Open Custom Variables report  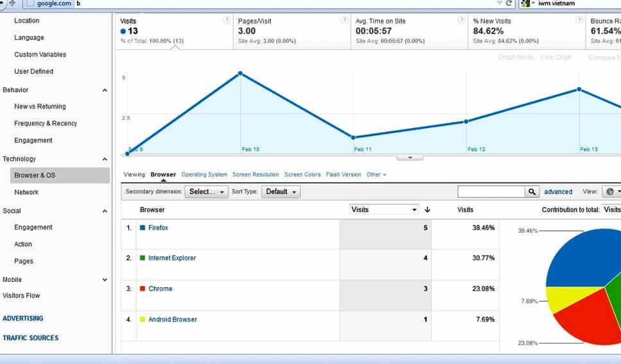click(40, 54)
